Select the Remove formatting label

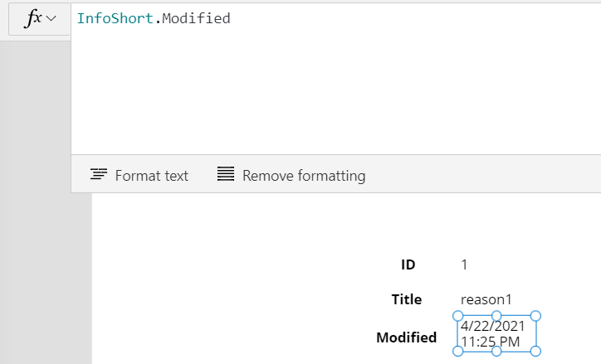pyautogui.click(x=304, y=176)
